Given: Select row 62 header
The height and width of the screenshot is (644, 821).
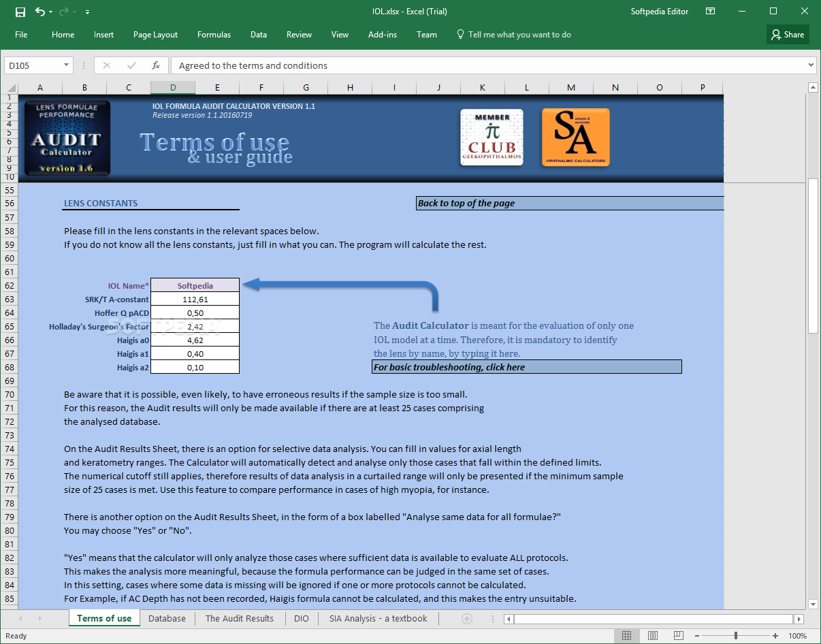Looking at the screenshot, I should point(9,285).
